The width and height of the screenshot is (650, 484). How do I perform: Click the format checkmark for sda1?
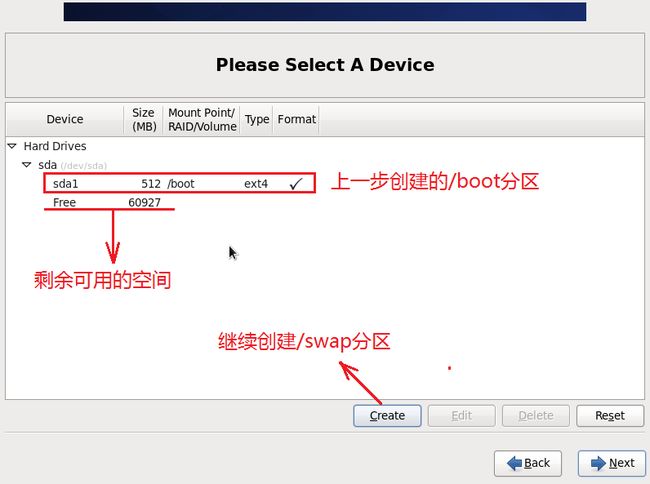(x=296, y=184)
